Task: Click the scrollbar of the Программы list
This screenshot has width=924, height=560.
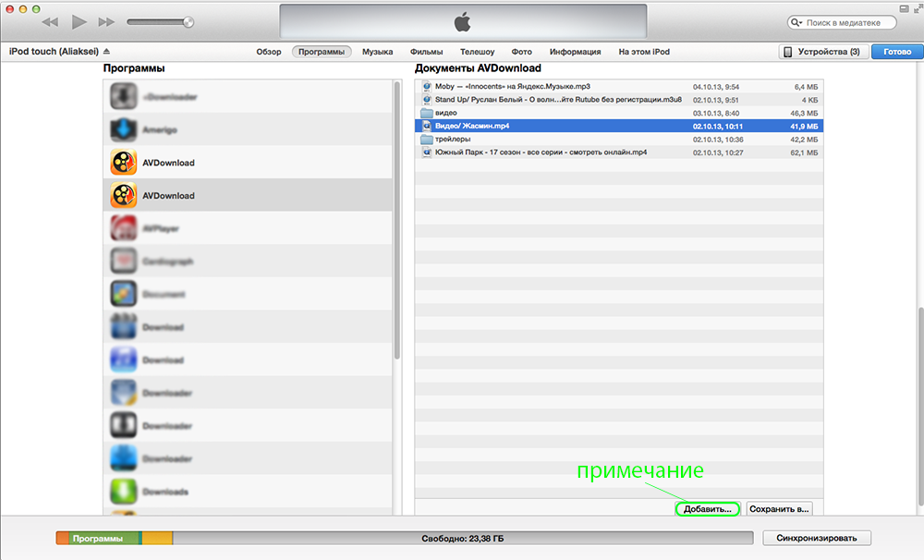Action: 397,221
